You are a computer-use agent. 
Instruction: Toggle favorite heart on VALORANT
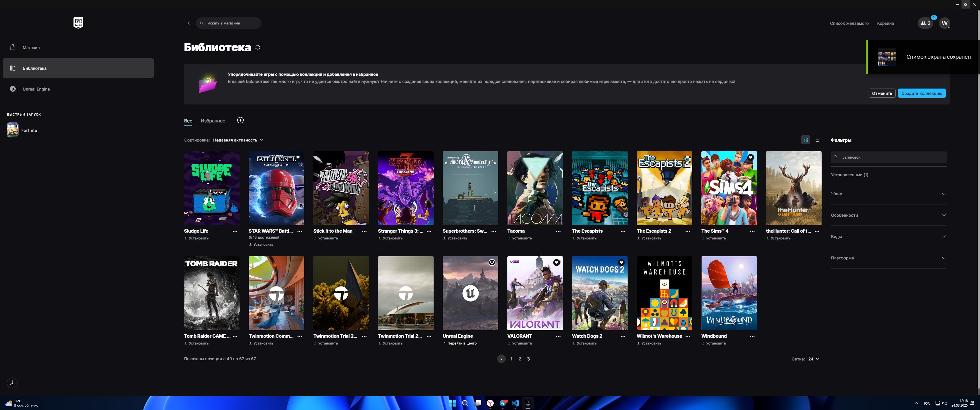557,263
